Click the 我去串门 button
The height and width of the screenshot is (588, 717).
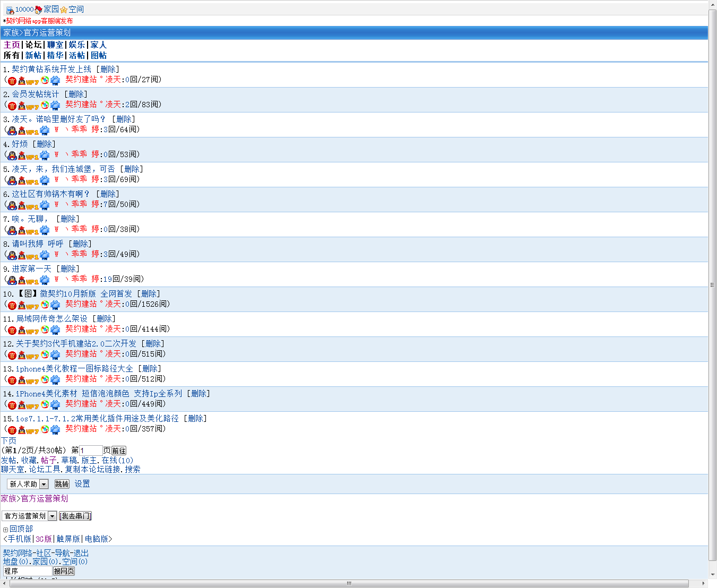(75, 516)
